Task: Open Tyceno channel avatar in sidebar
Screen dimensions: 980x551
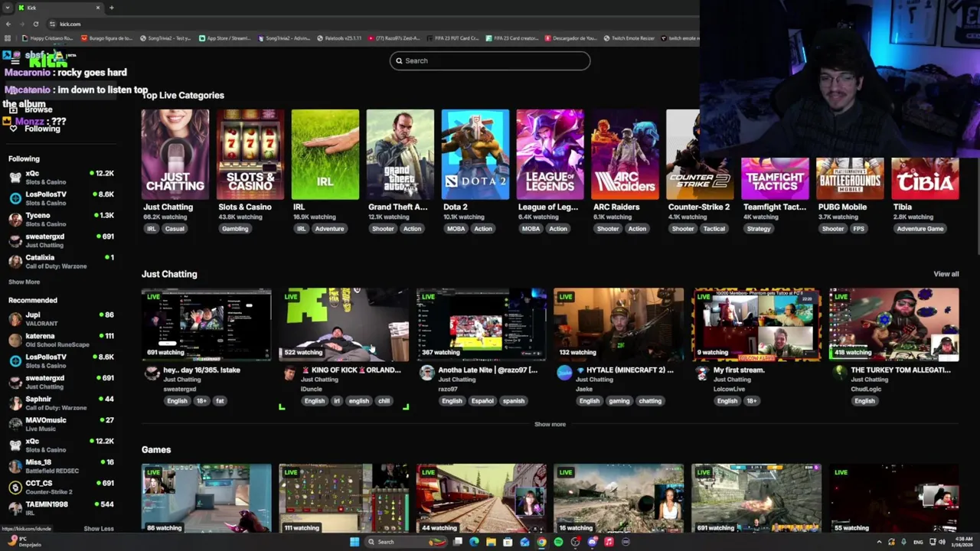Action: (15, 220)
